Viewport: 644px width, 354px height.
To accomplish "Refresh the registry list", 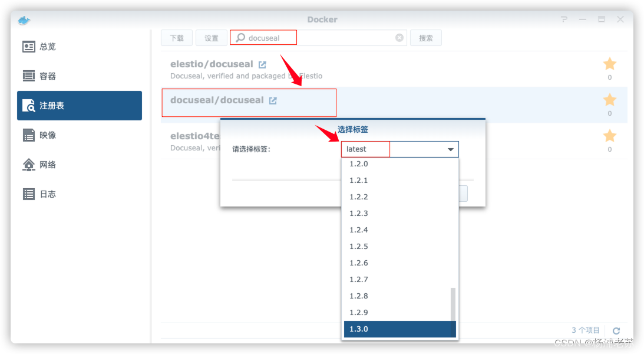I will 616,330.
